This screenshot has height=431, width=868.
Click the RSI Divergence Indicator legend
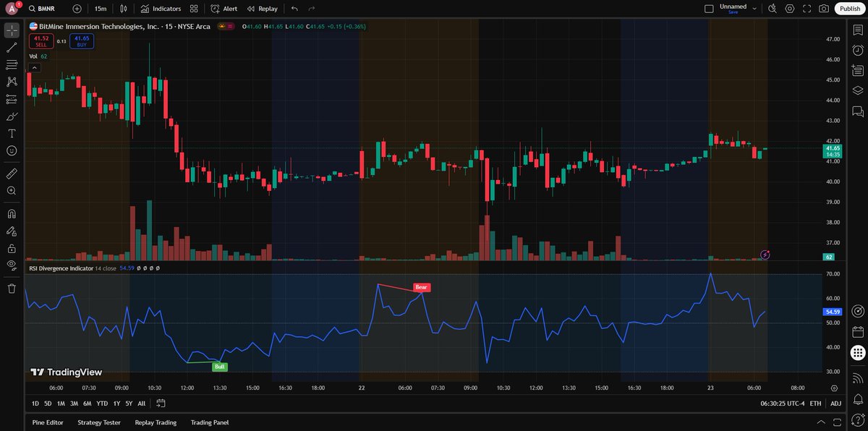pyautogui.click(x=61, y=268)
